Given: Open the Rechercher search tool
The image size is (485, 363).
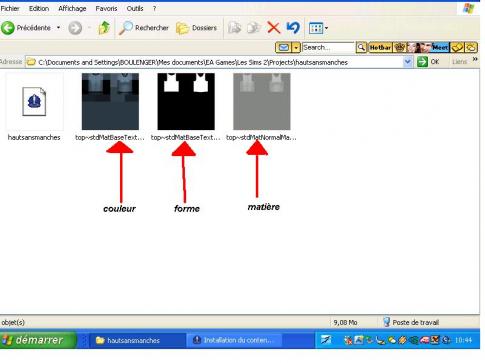Looking at the screenshot, I should (x=144, y=28).
